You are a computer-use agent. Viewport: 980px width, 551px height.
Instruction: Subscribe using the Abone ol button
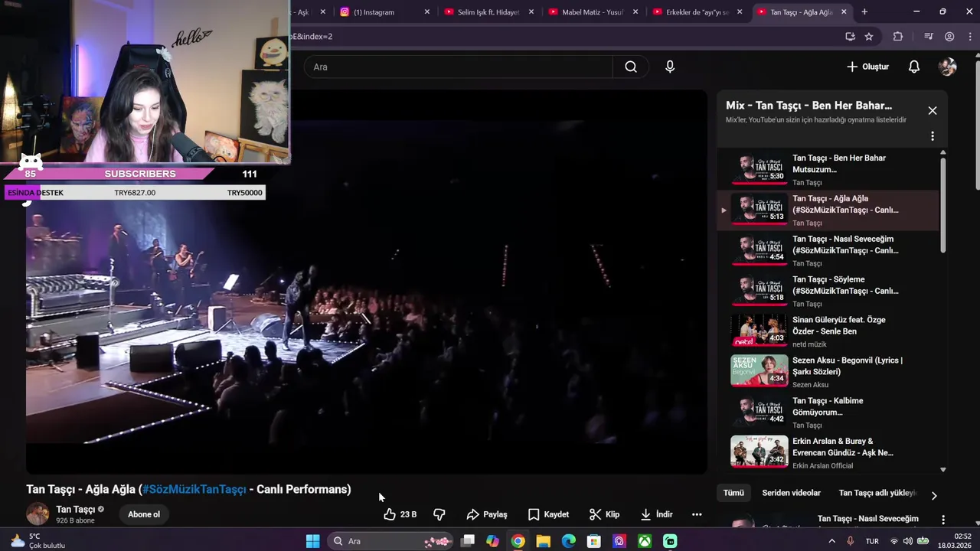(x=144, y=514)
